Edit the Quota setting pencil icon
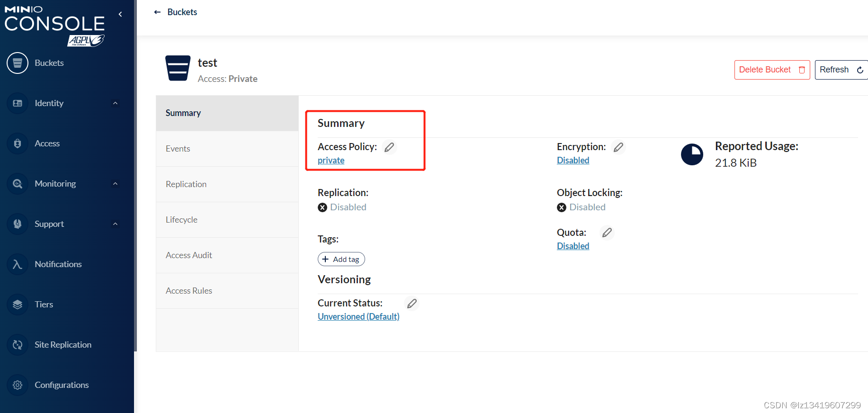This screenshot has height=413, width=868. pos(607,233)
